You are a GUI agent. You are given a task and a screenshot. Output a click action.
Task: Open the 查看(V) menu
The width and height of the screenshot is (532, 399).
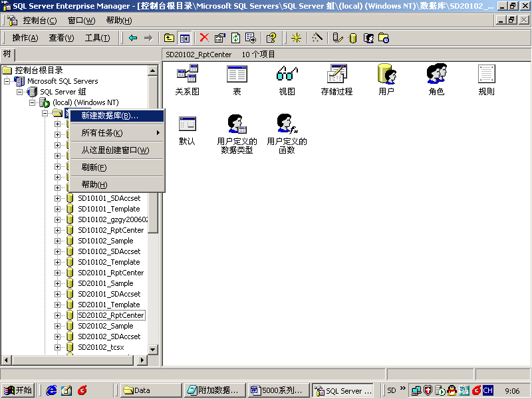(x=61, y=38)
